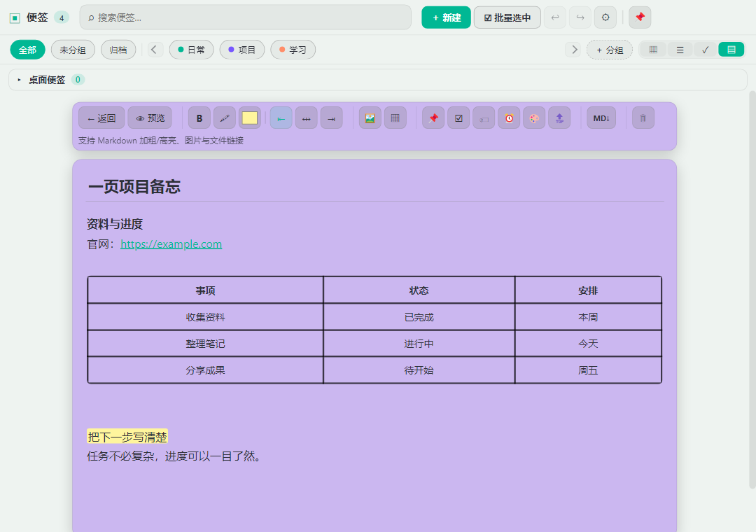Set a reminder with the alarm clock
Image resolution: width=756 pixels, height=532 pixels.
[509, 118]
